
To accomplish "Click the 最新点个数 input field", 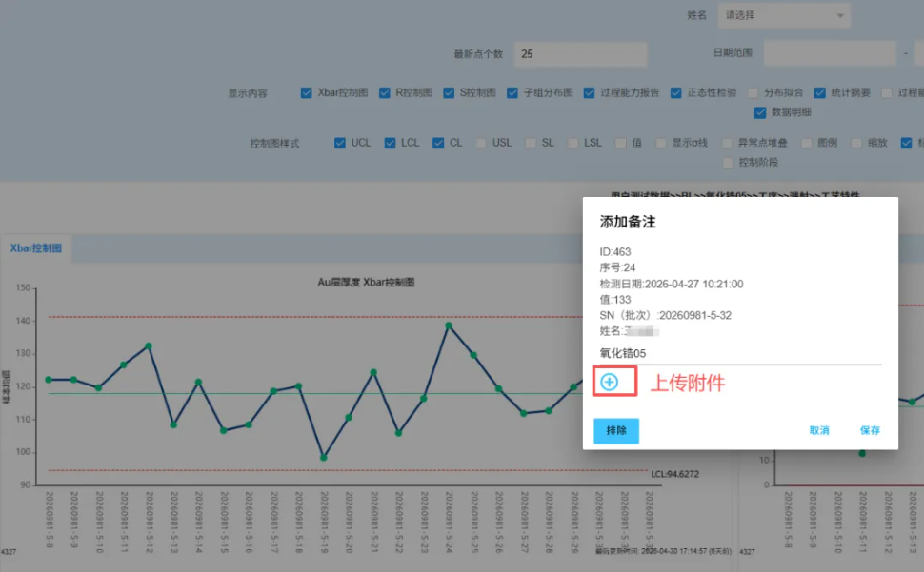I will pyautogui.click(x=580, y=54).
